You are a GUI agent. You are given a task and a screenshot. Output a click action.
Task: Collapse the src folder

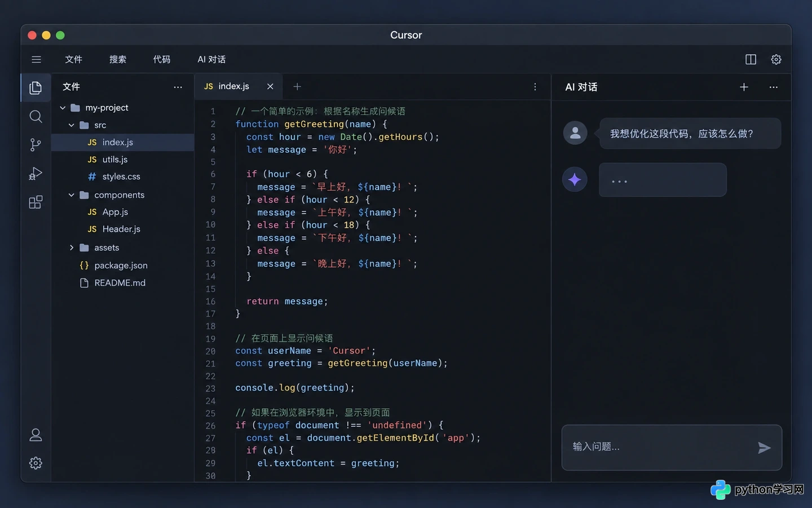coord(72,125)
